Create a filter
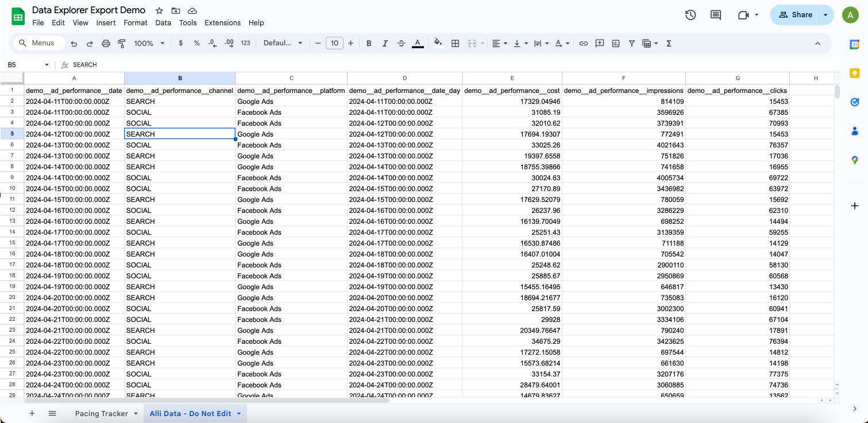This screenshot has width=868, height=423. [x=631, y=43]
